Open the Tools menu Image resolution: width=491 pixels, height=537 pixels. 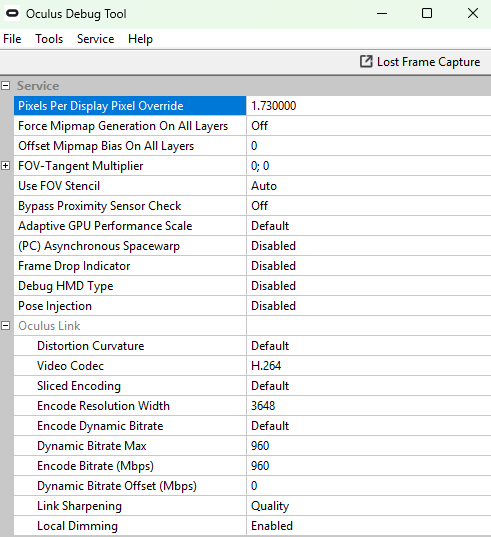(x=49, y=39)
